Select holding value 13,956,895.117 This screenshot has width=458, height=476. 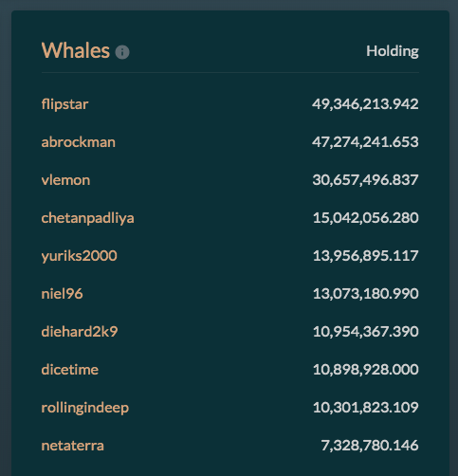point(366,256)
